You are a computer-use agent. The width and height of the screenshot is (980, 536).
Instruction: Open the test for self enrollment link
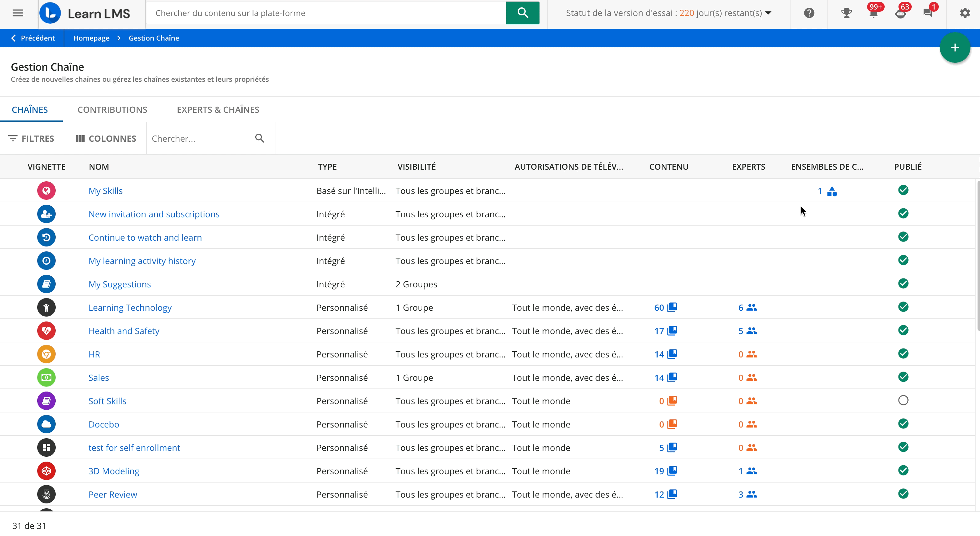point(134,447)
